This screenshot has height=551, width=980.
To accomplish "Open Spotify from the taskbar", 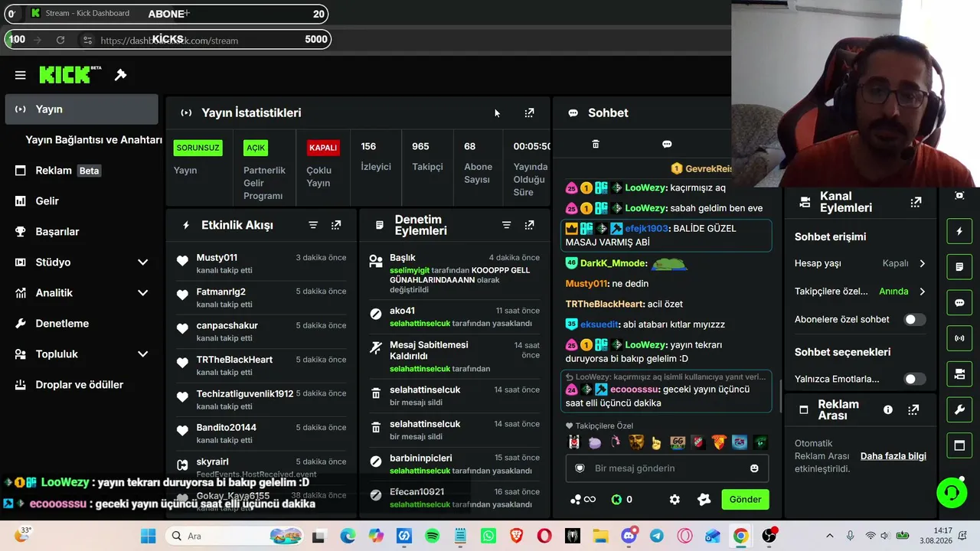I will point(432,536).
